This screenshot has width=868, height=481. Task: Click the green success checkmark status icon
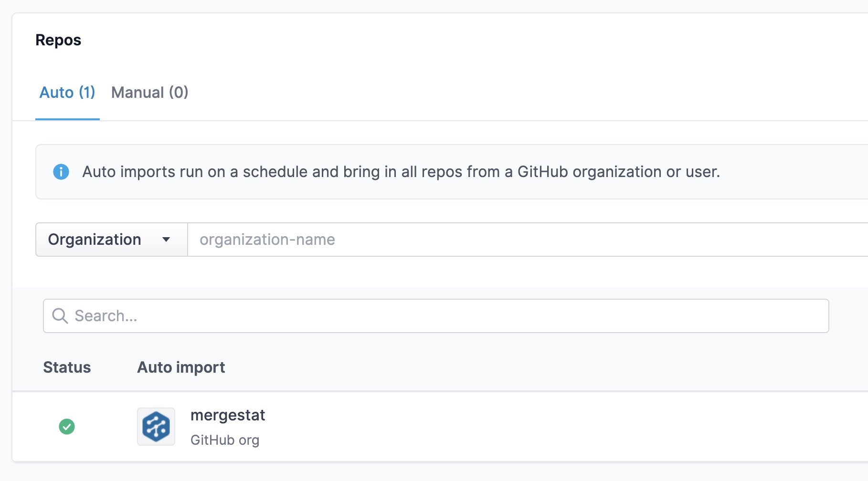click(x=67, y=427)
